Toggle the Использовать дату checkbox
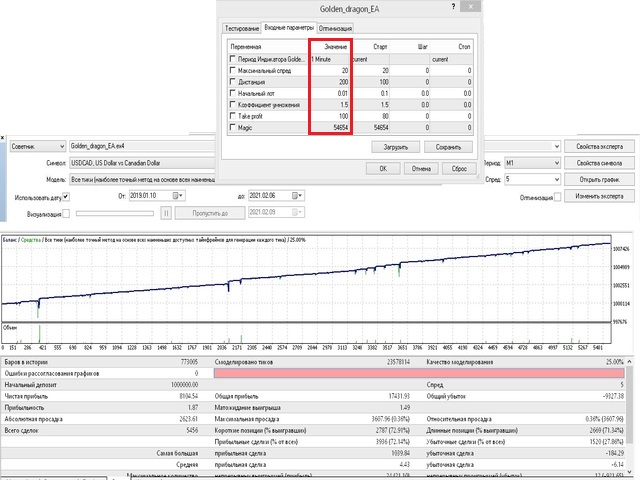The image size is (640, 480). 66,197
